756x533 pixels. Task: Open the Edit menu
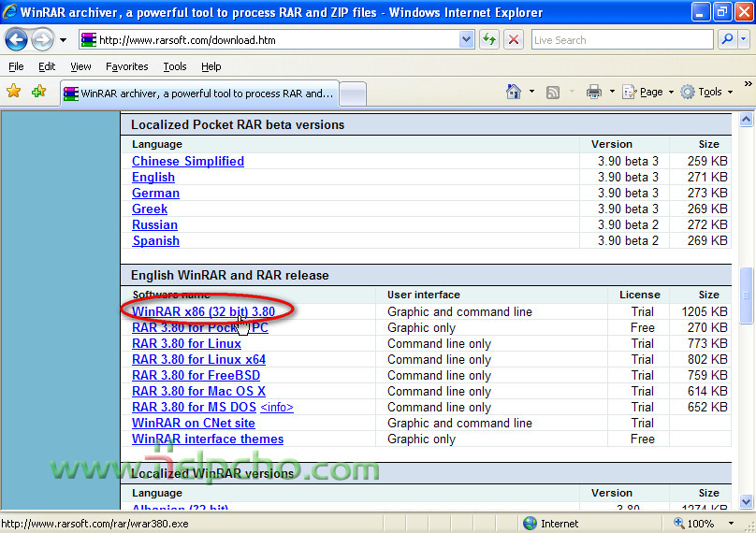(x=47, y=66)
